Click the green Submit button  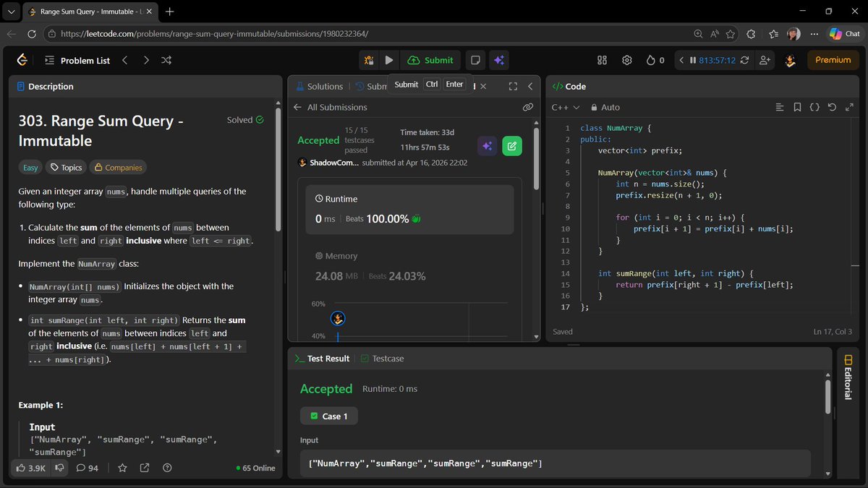click(x=430, y=60)
